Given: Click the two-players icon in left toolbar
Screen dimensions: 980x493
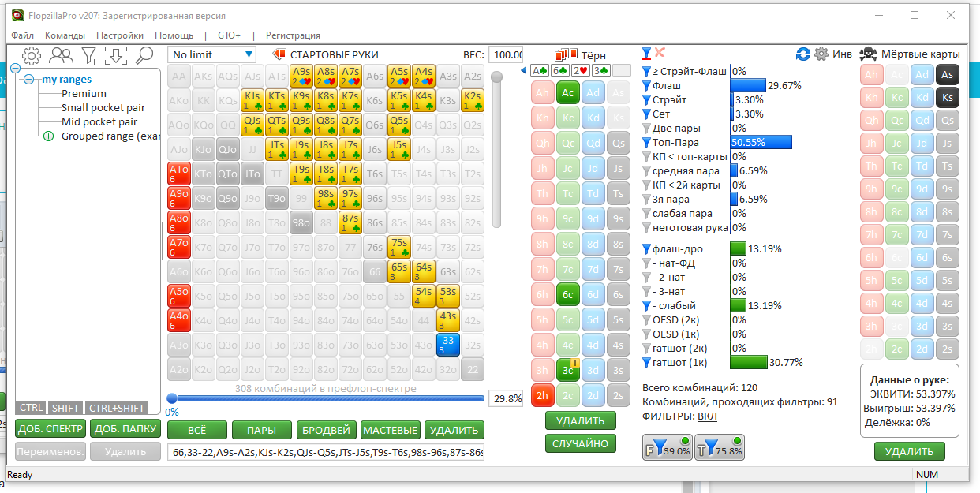Looking at the screenshot, I should coord(61,55).
